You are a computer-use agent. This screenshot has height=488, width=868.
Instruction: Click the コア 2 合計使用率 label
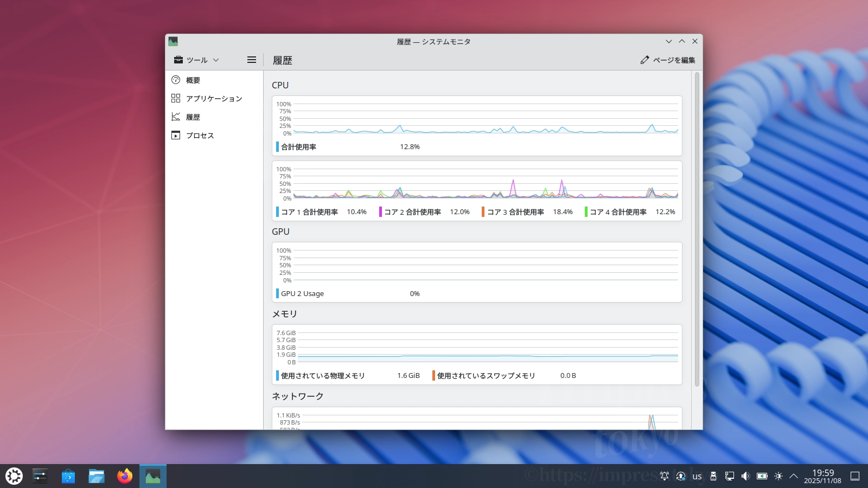[x=412, y=212]
